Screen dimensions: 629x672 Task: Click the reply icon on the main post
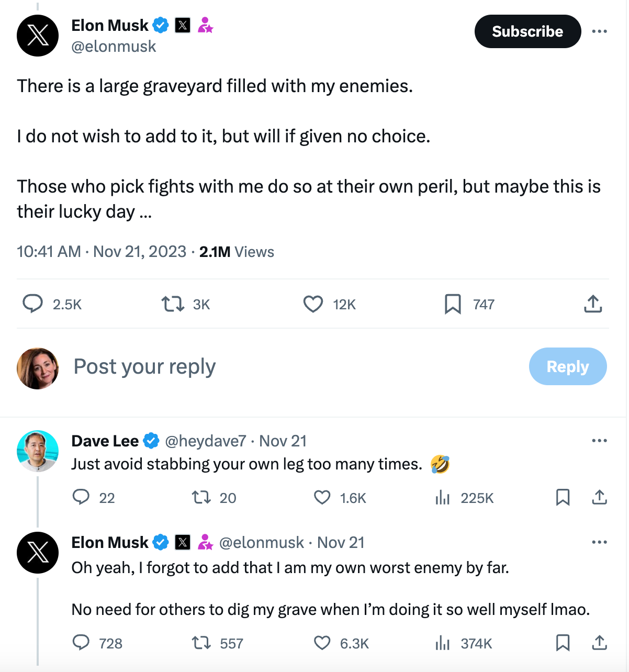(32, 304)
